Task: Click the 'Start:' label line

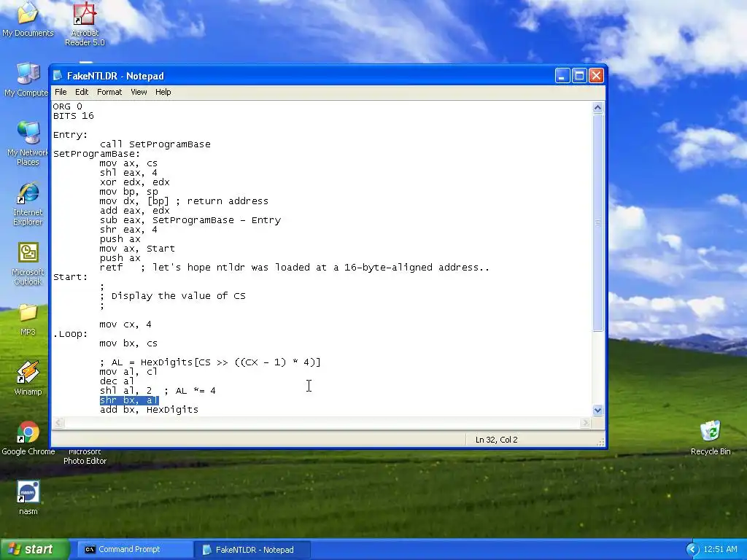Action: pos(71,277)
